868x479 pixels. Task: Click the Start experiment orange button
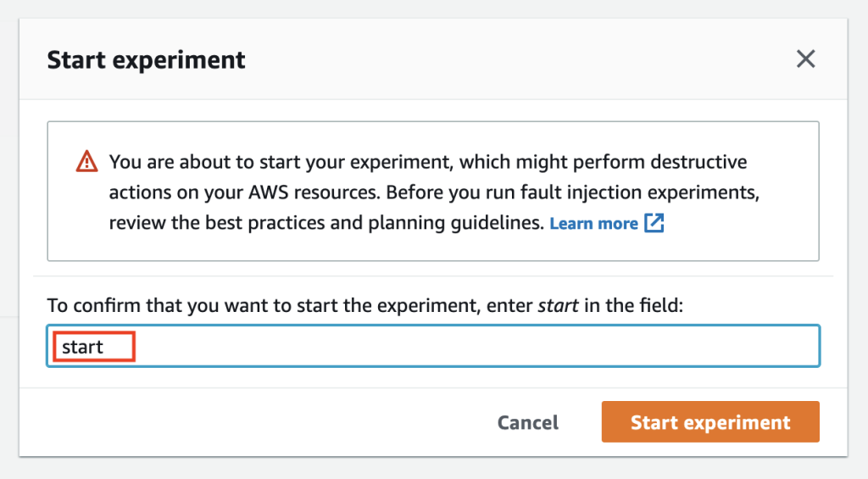710,422
